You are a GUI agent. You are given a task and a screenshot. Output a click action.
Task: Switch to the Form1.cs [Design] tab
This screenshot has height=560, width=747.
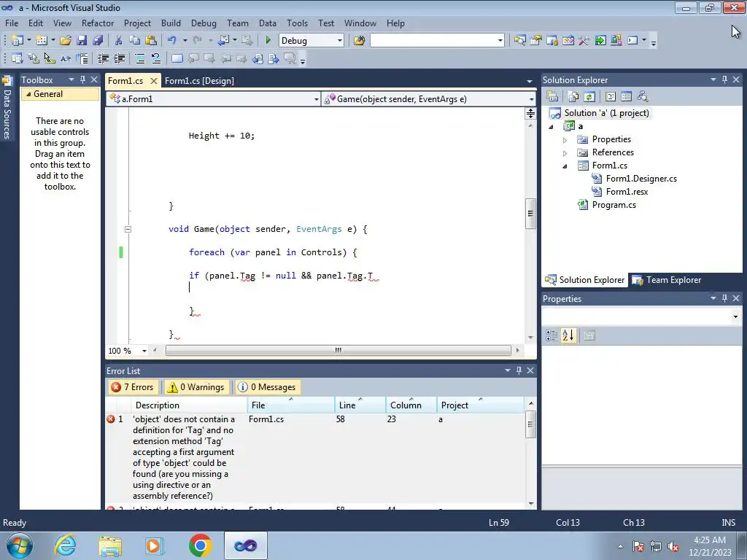pos(199,80)
